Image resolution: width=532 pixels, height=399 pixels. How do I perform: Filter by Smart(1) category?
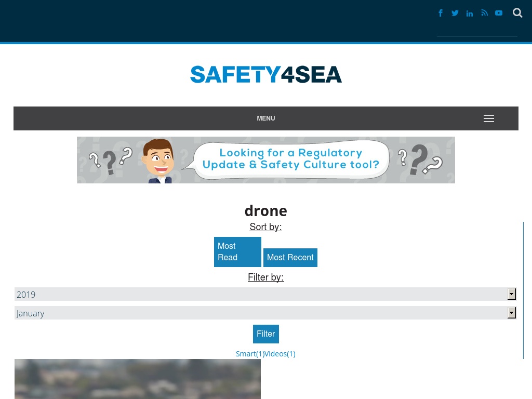(250, 354)
